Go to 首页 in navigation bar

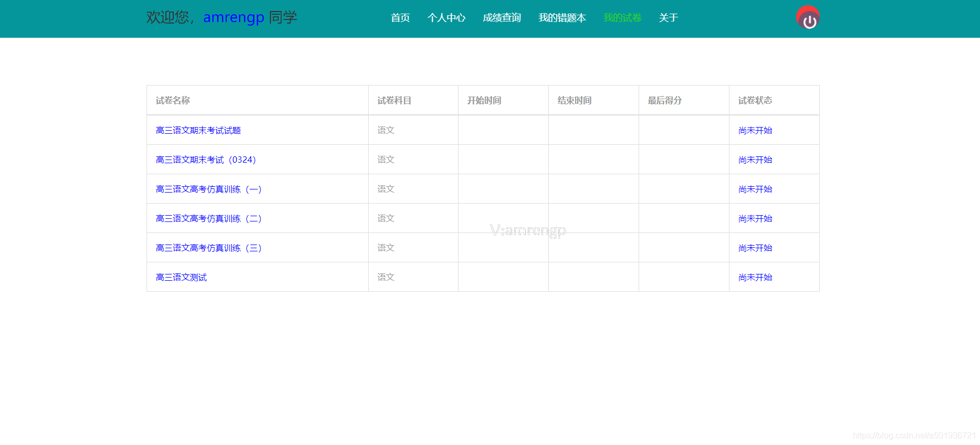pos(400,18)
